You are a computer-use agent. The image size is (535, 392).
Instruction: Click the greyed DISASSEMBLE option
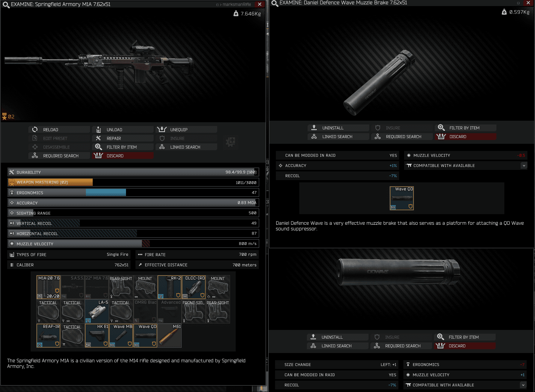(x=59, y=147)
